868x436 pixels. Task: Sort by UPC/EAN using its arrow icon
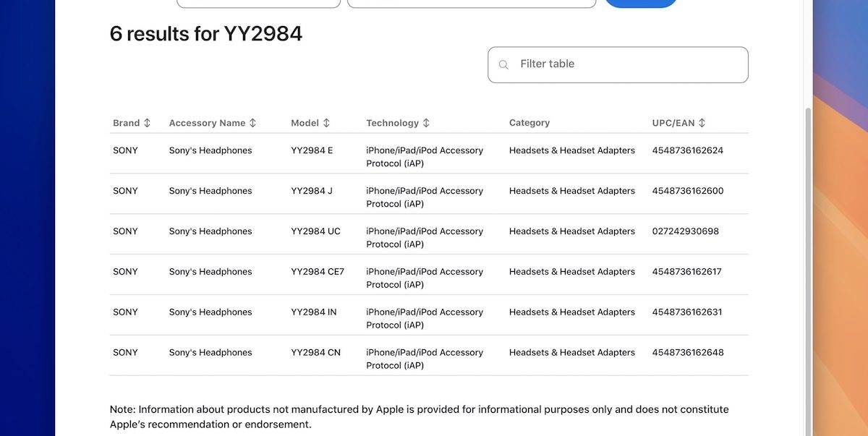pos(702,123)
